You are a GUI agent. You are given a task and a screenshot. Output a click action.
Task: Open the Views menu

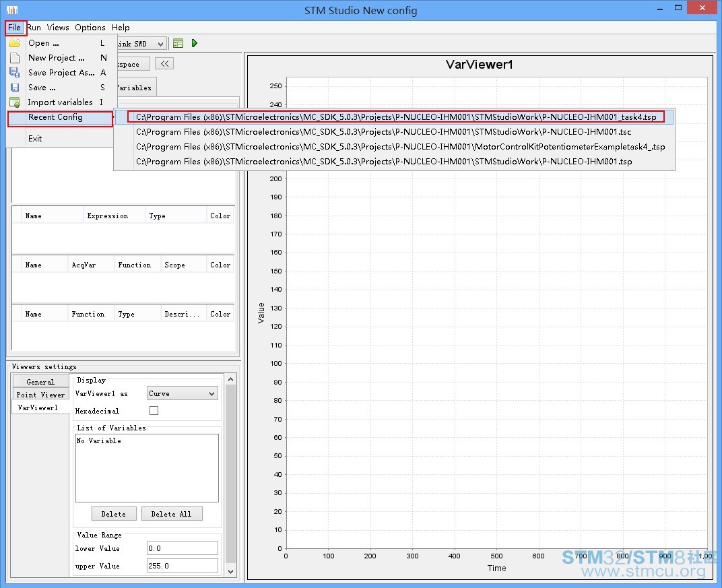click(x=57, y=27)
